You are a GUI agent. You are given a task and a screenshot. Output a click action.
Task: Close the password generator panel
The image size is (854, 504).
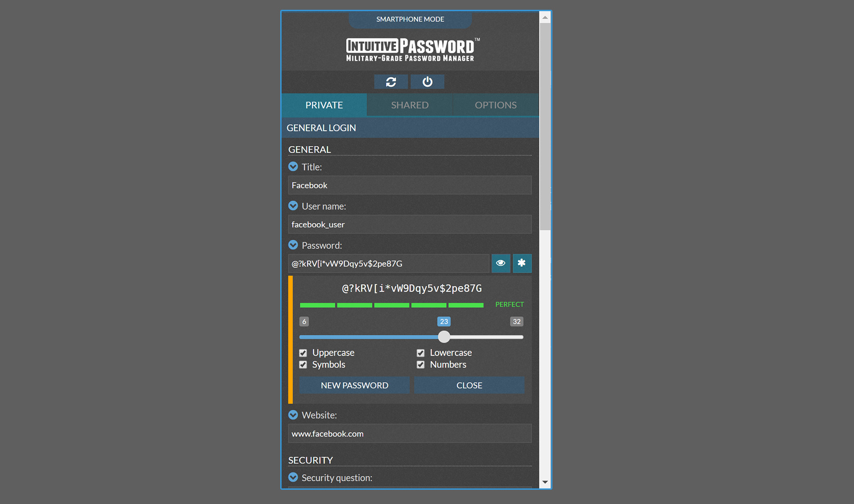pos(469,385)
